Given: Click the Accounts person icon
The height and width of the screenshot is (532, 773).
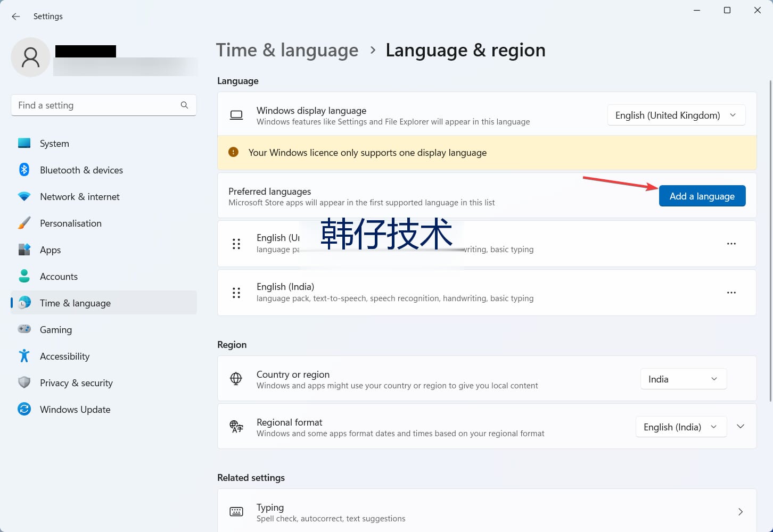Looking at the screenshot, I should tap(24, 276).
